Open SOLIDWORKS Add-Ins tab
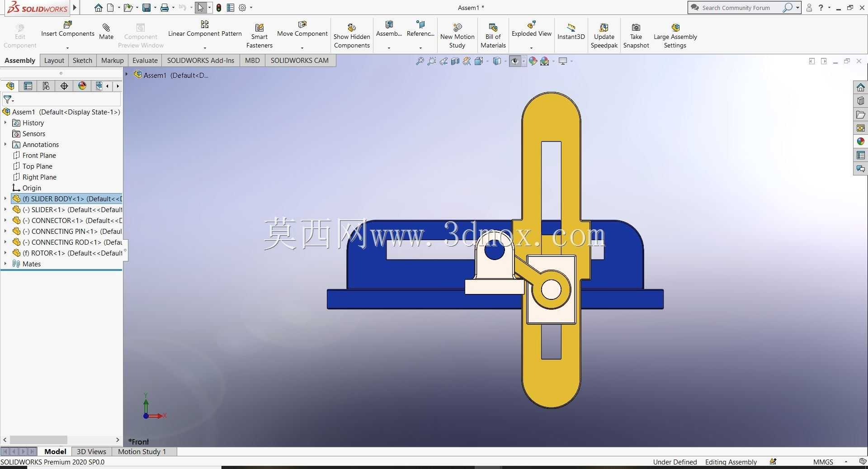This screenshot has width=868, height=469. click(x=201, y=61)
